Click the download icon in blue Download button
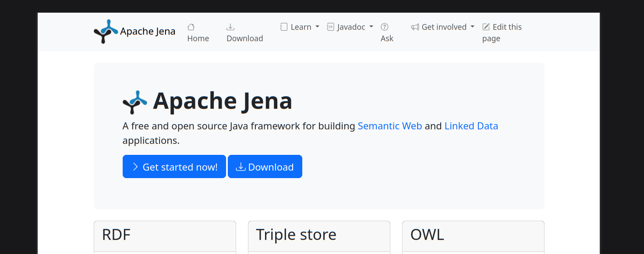Screen dimensions: 644x254 241,167
